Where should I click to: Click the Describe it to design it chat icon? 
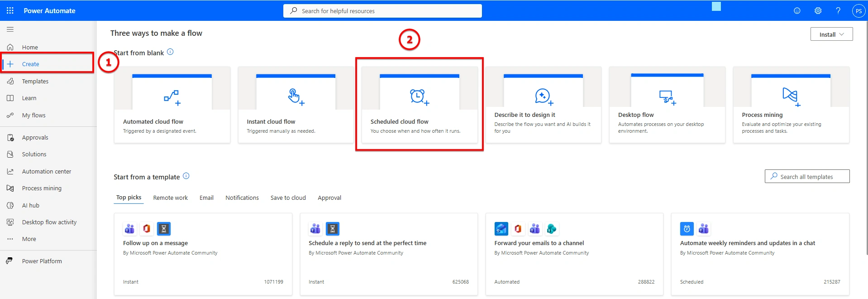point(544,96)
